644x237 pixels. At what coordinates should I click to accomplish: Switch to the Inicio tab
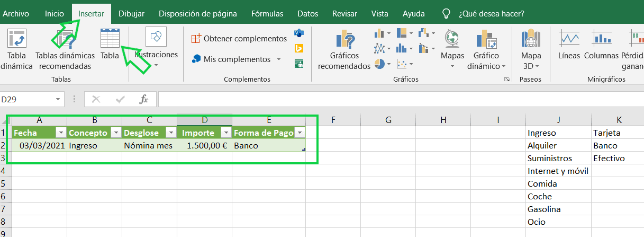coord(55,14)
